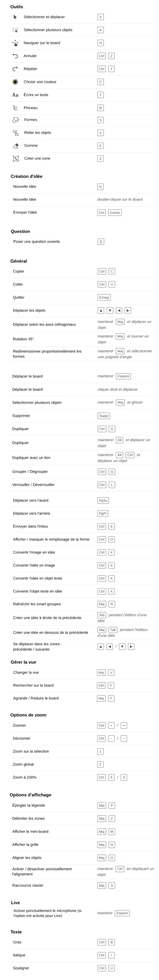The image size is (159, 980).
Task: Click the Écrire un texte Aa icon
Action: point(15,95)
